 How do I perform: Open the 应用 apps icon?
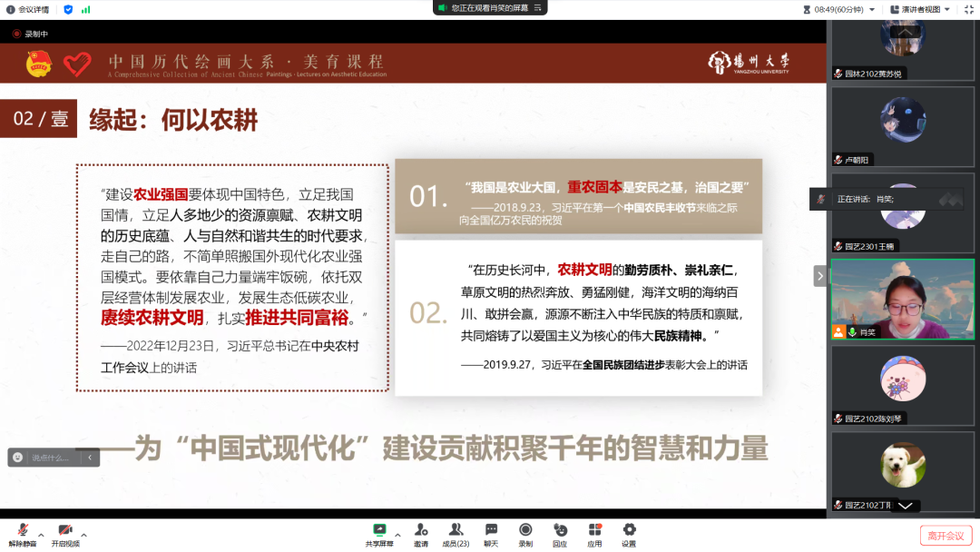click(594, 530)
